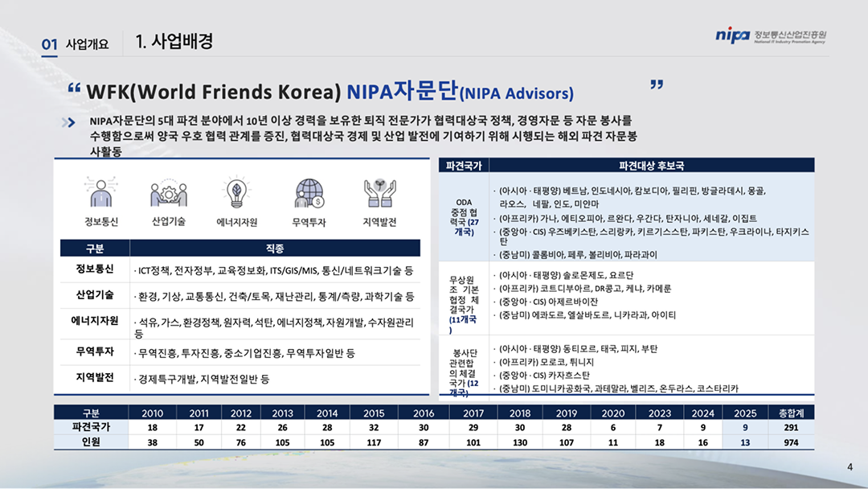Click the 무역투자 globe and coin icon
The height and width of the screenshot is (489, 868).
(x=309, y=193)
